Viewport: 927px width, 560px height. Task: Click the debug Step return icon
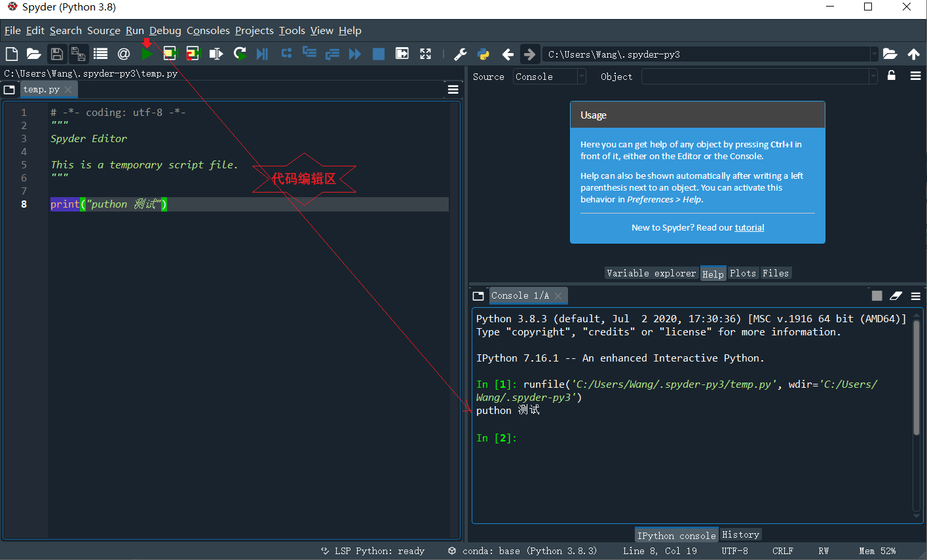(x=332, y=54)
